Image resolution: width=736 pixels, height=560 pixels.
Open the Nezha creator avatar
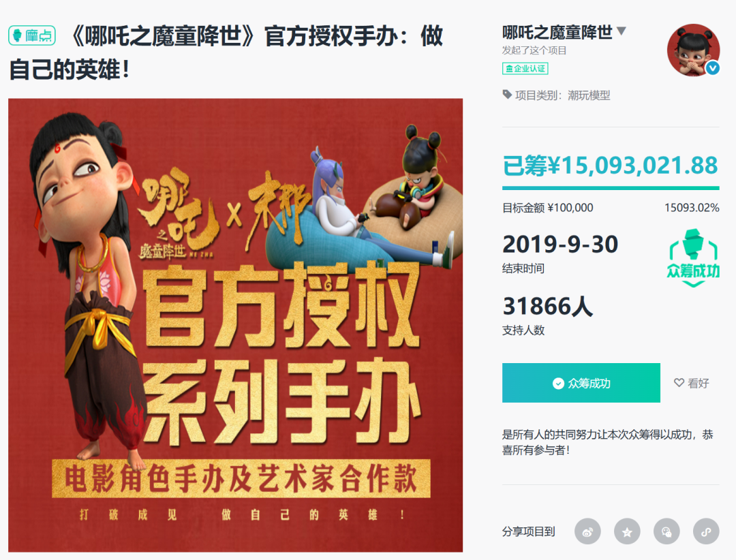click(x=693, y=50)
